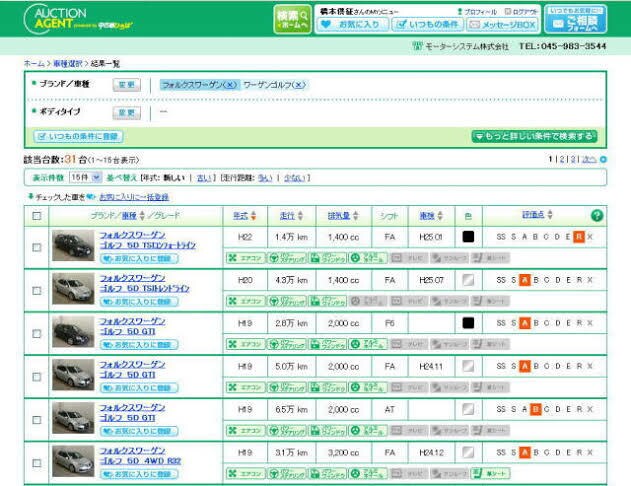631x486 pixels.
Task: Open TSIコンフォートライン car thumbnail
Action: 73,245
